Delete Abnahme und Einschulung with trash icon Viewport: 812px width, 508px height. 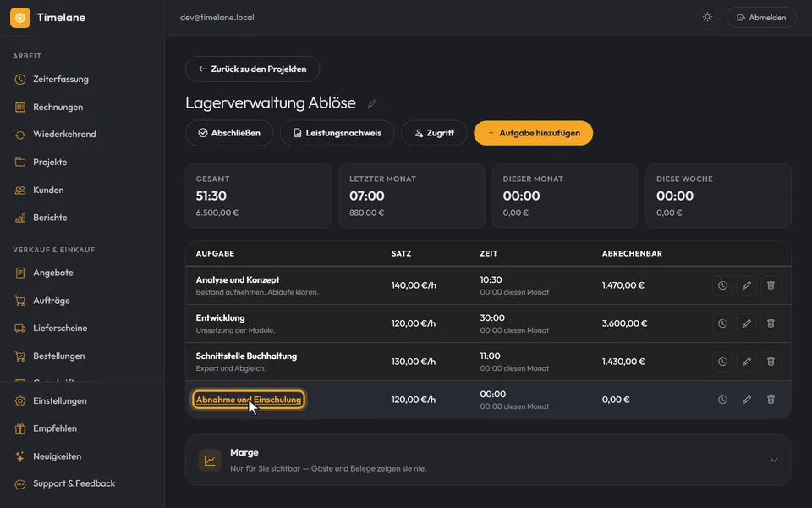point(771,400)
